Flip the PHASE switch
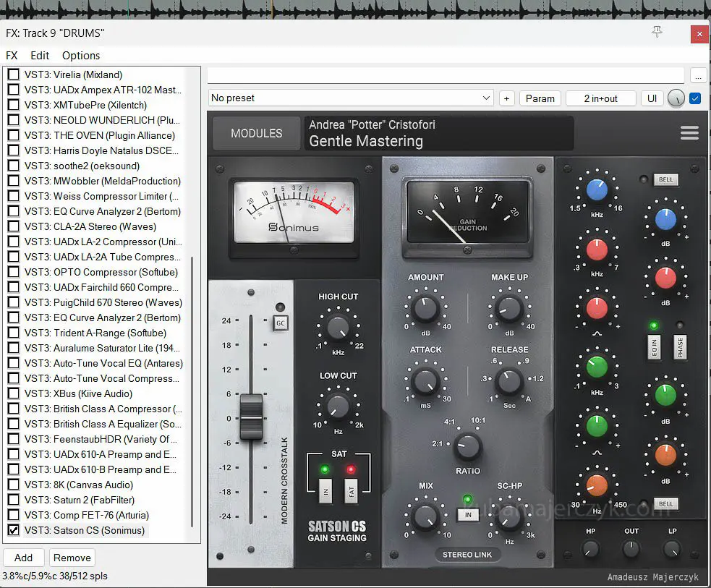 680,346
